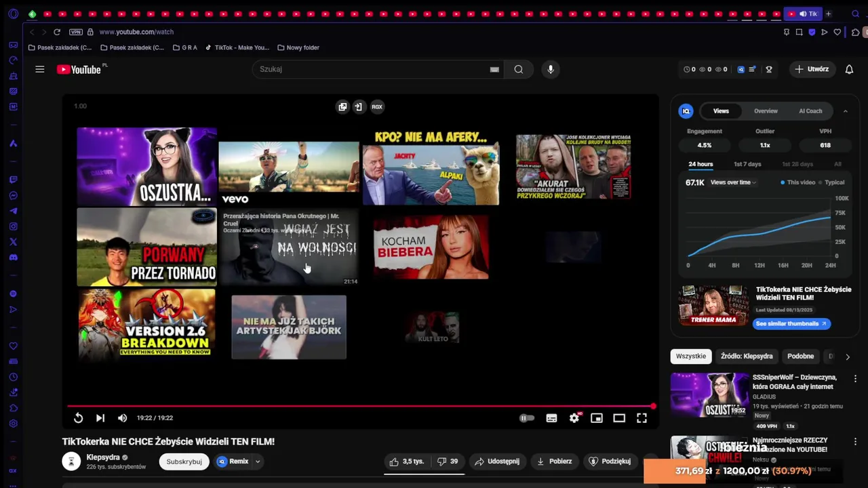Screen dimensions: 868x488
Task: Submit search with magnifier icon
Action: tap(519, 69)
